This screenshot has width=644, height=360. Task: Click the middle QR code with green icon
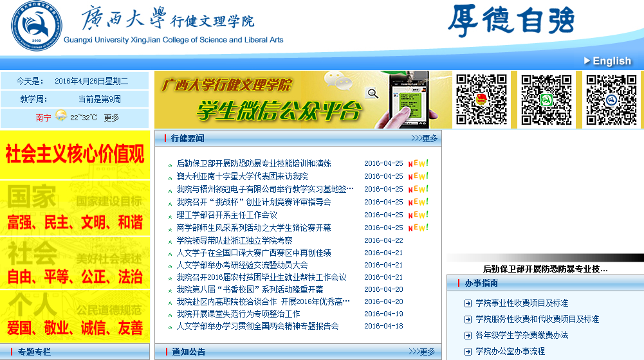point(546,100)
